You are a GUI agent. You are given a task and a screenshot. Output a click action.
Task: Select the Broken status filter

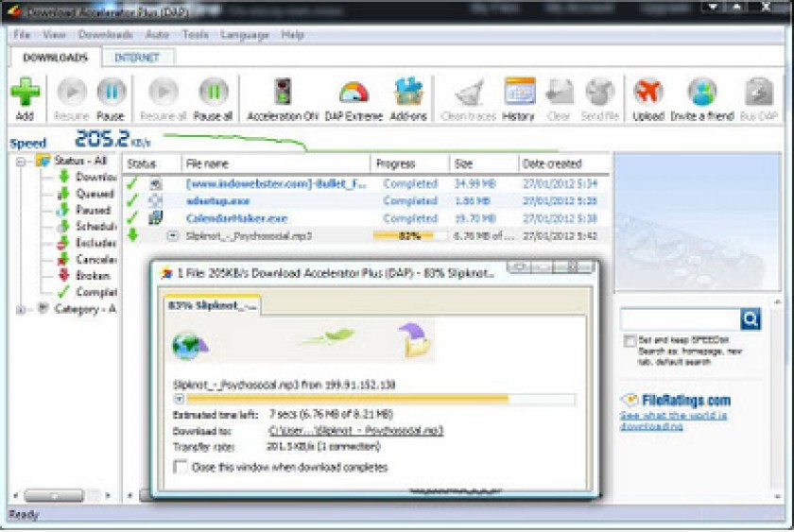(x=84, y=275)
